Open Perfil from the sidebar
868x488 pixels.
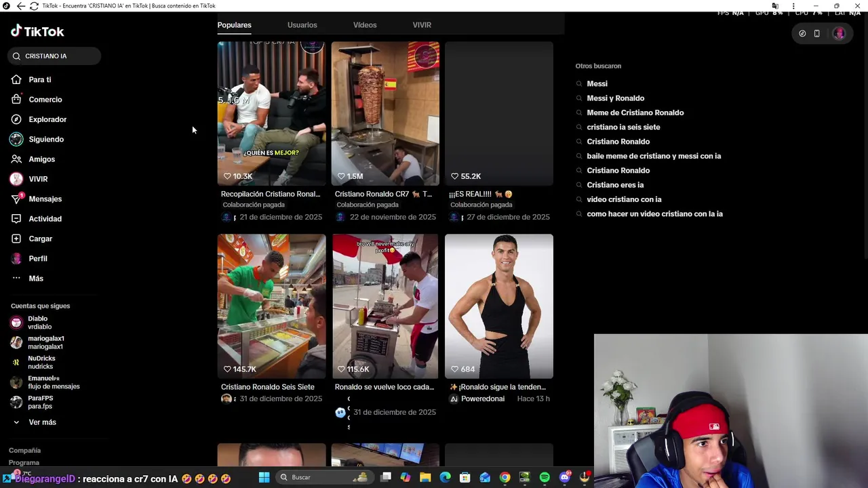(x=29, y=258)
